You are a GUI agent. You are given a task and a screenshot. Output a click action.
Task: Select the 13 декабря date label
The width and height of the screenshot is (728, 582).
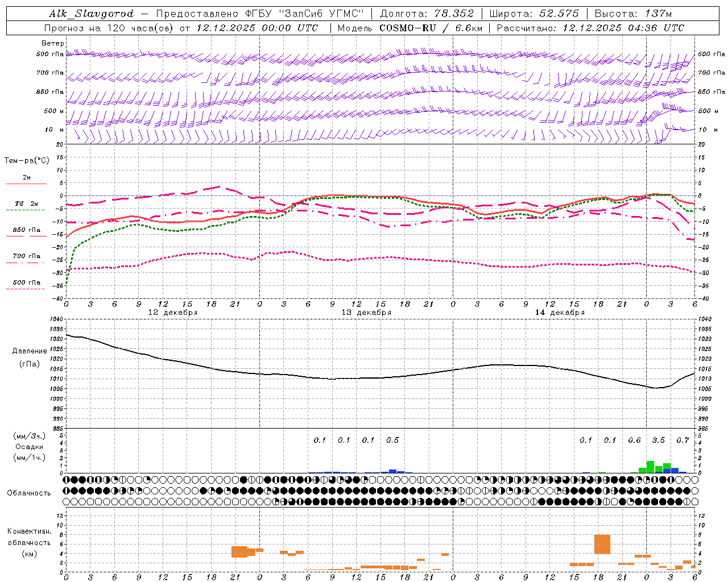point(366,313)
